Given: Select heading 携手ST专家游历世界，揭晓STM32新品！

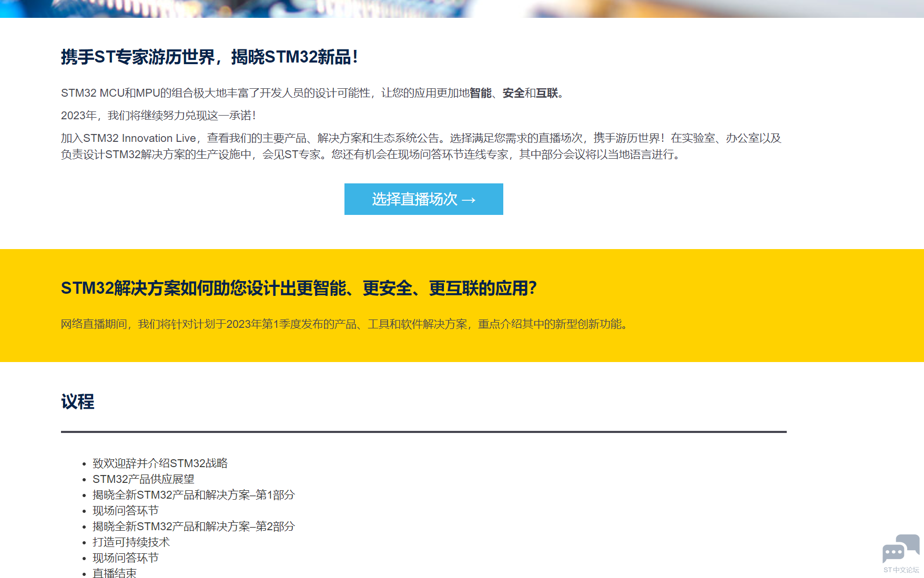Looking at the screenshot, I should point(210,57).
